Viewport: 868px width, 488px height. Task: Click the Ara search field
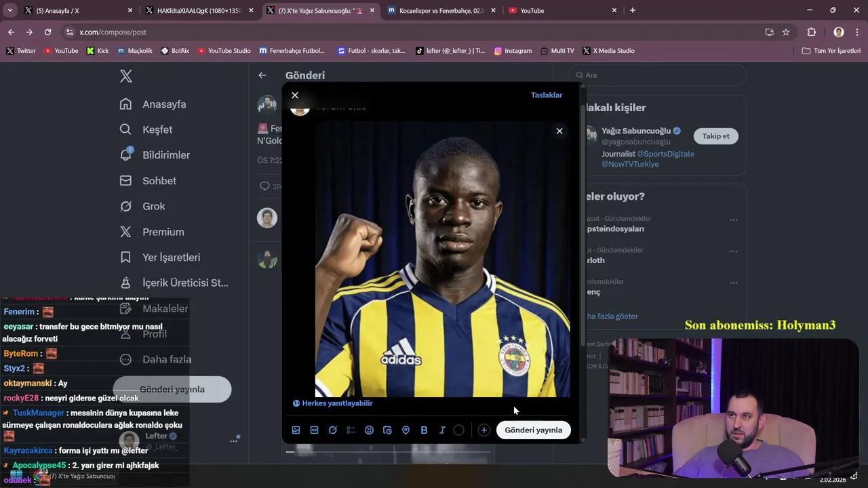click(658, 75)
